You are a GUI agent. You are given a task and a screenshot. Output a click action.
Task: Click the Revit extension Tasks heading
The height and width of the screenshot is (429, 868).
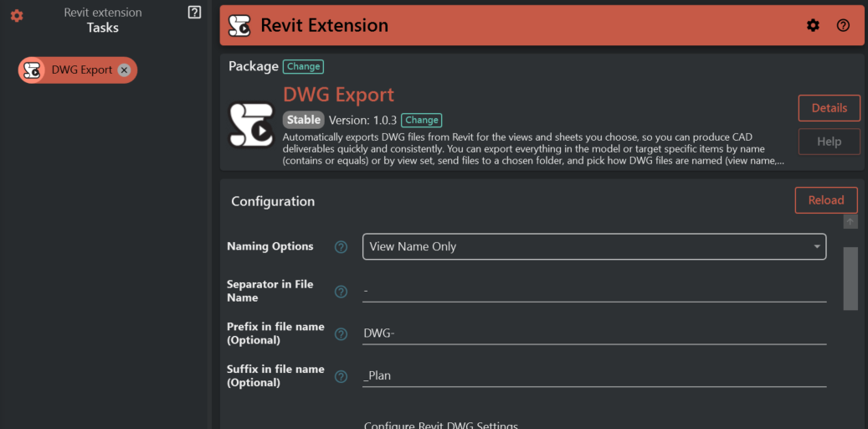coord(103,20)
